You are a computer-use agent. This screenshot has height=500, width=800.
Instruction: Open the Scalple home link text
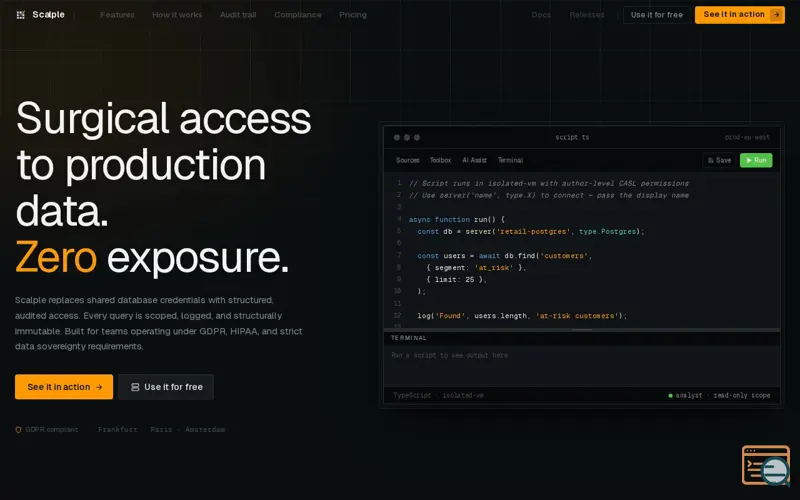48,15
